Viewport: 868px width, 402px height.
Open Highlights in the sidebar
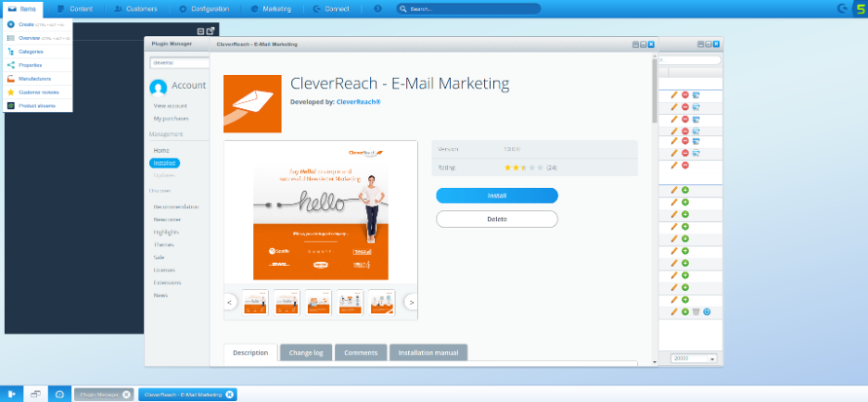point(166,232)
